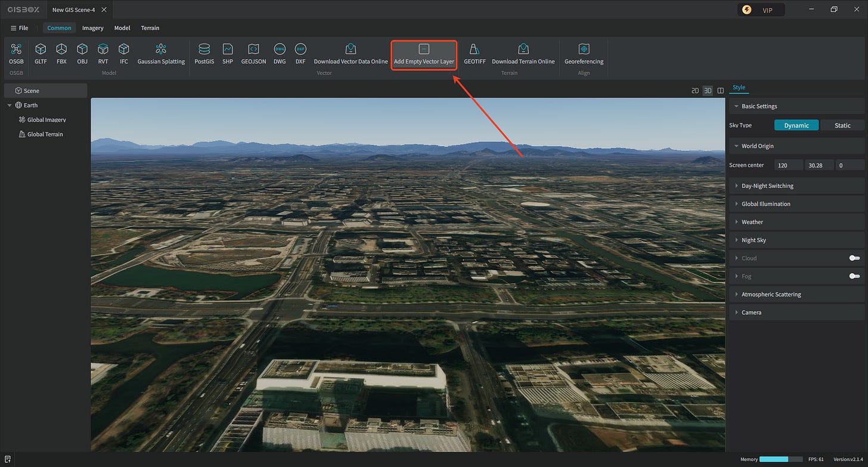Open the Style panel tab
This screenshot has width=868, height=467.
[x=739, y=88]
